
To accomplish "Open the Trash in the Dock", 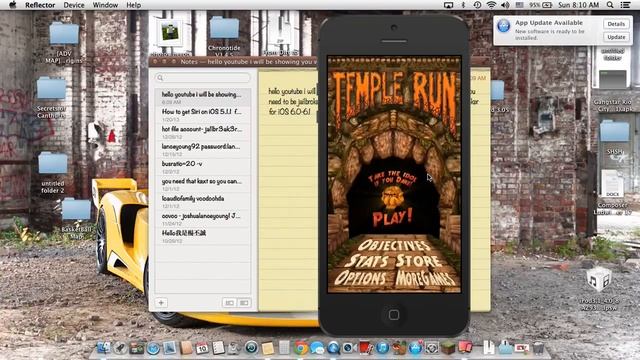I will point(539,348).
